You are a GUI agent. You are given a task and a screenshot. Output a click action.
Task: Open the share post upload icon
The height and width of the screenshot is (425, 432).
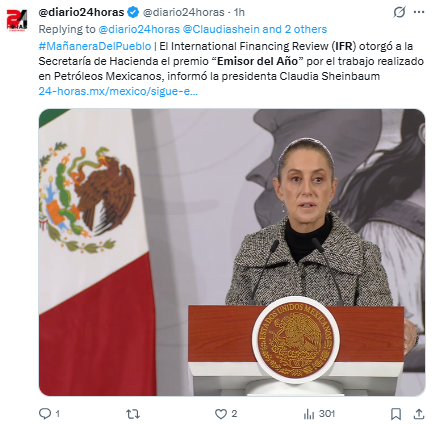pyautogui.click(x=419, y=414)
